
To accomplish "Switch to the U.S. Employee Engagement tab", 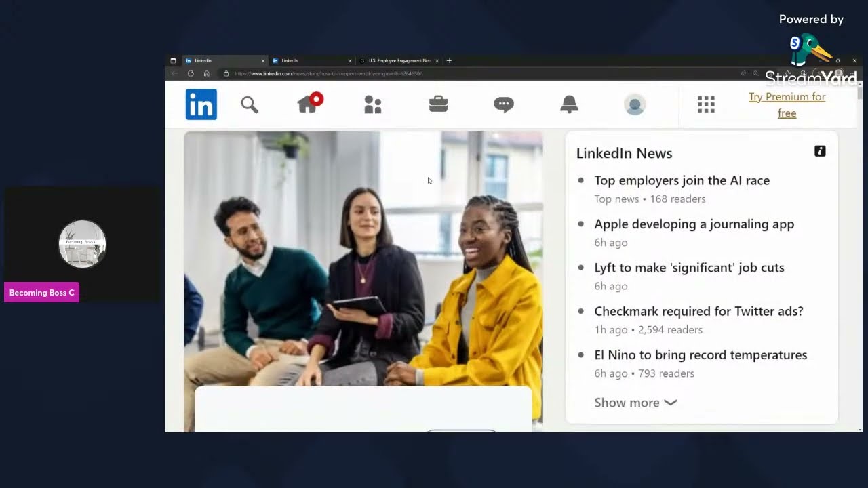I will (399, 61).
